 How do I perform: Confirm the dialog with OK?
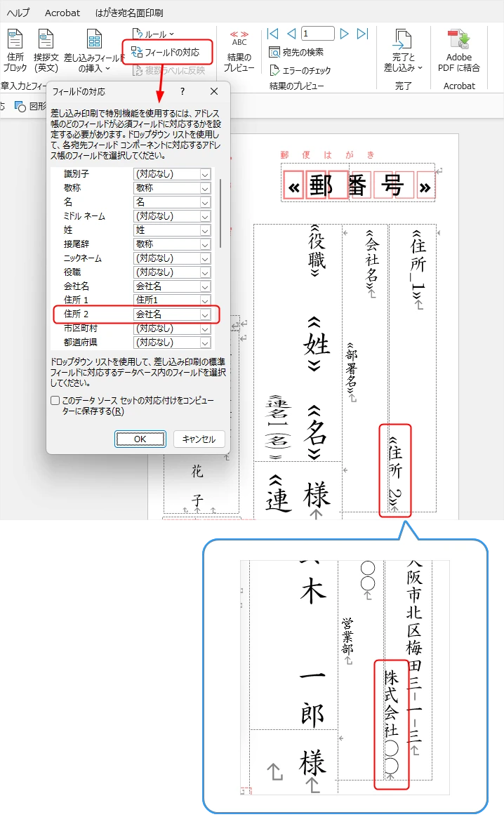click(x=140, y=439)
